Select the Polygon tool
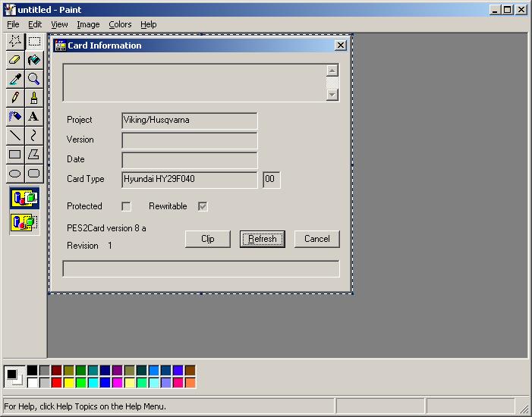This screenshot has height=417, width=532. pos(34,155)
